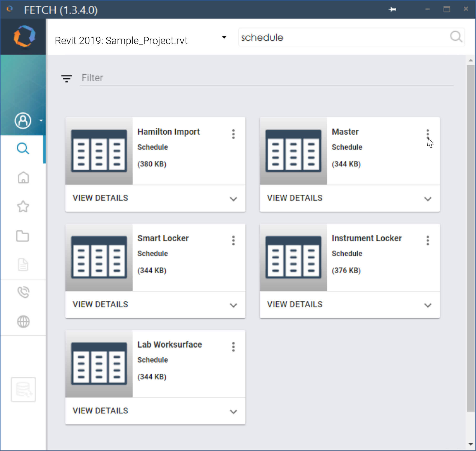Image resolution: width=476 pixels, height=451 pixels.
Task: Select Instrument Locker schedule thumbnail
Action: pyautogui.click(x=293, y=258)
